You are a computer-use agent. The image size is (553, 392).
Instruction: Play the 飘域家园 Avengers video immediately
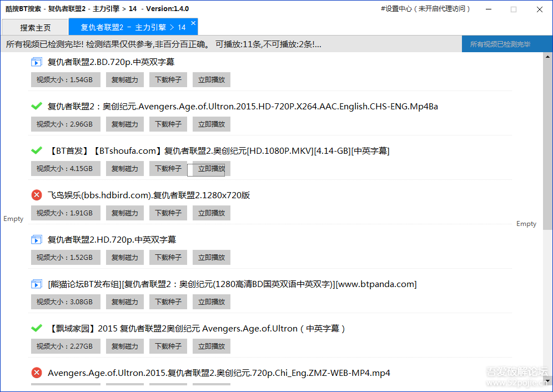[212, 346]
